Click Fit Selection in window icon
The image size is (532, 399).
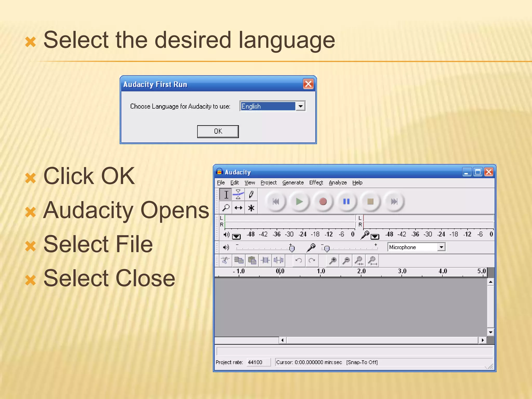click(x=359, y=260)
